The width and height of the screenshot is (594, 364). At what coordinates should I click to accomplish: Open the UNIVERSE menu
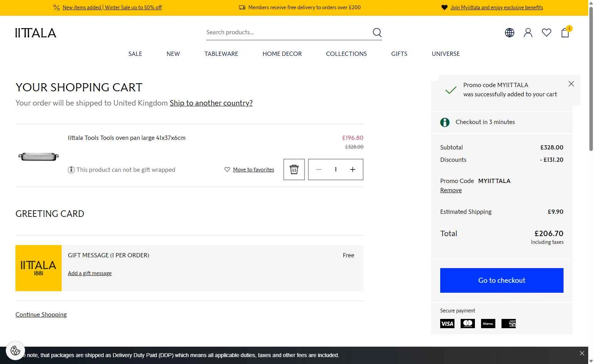446,54
